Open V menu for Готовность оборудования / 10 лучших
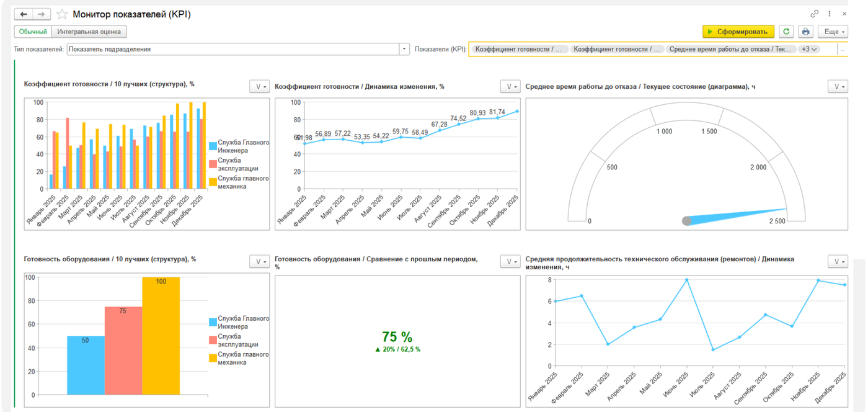The width and height of the screenshot is (868, 412). [259, 262]
